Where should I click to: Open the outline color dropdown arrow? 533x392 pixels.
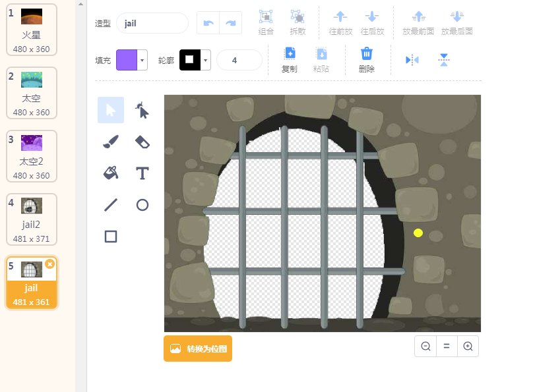(x=205, y=60)
